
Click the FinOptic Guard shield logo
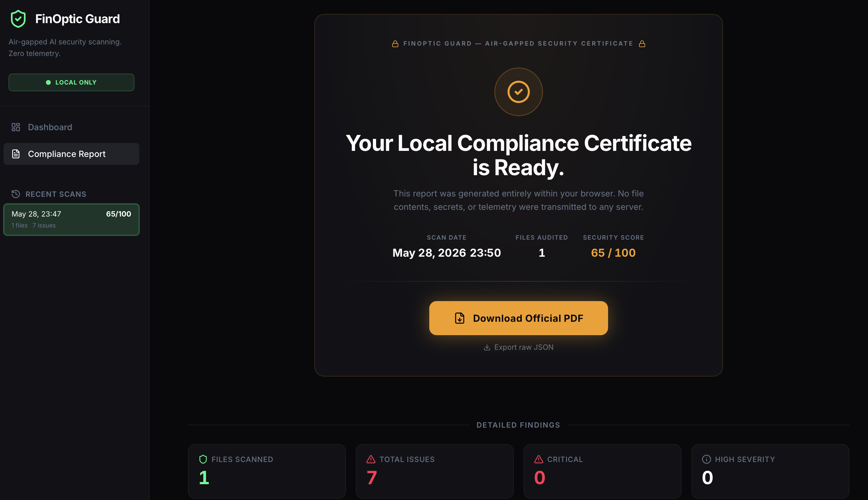pyautogui.click(x=18, y=19)
